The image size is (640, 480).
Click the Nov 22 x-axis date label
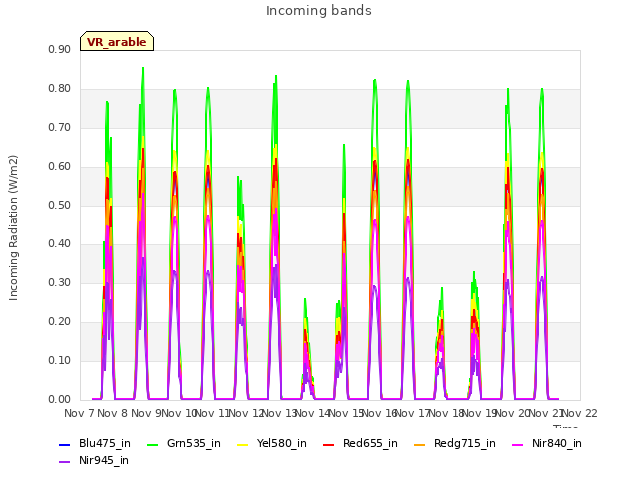[x=580, y=413]
